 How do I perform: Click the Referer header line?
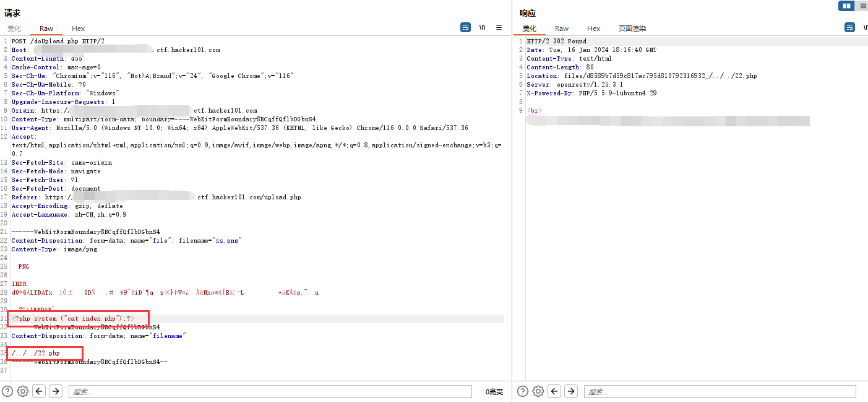tap(156, 197)
